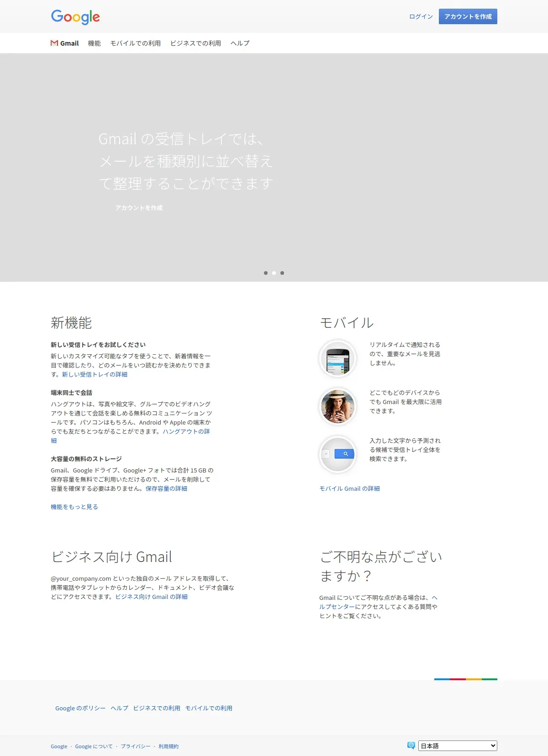The image size is (548, 756).
Task: Click the Gmail envelope icon
Action: (54, 43)
